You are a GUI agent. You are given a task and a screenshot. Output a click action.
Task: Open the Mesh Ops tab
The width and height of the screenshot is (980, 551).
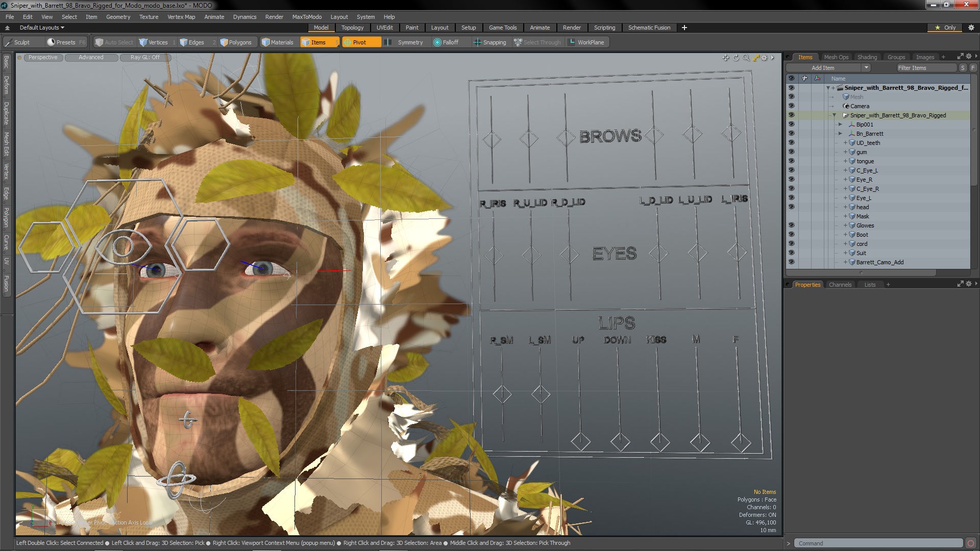[x=836, y=57]
